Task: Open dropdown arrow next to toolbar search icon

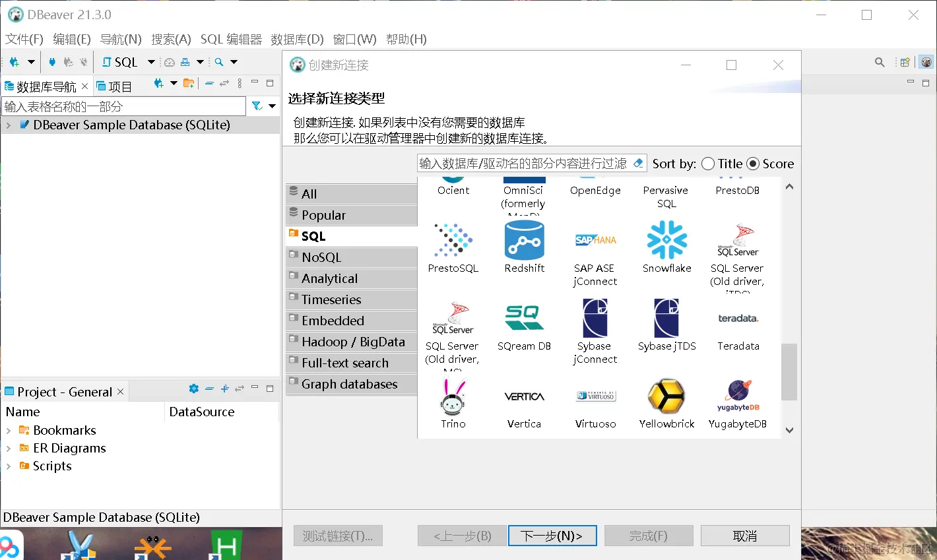Action: 234,62
